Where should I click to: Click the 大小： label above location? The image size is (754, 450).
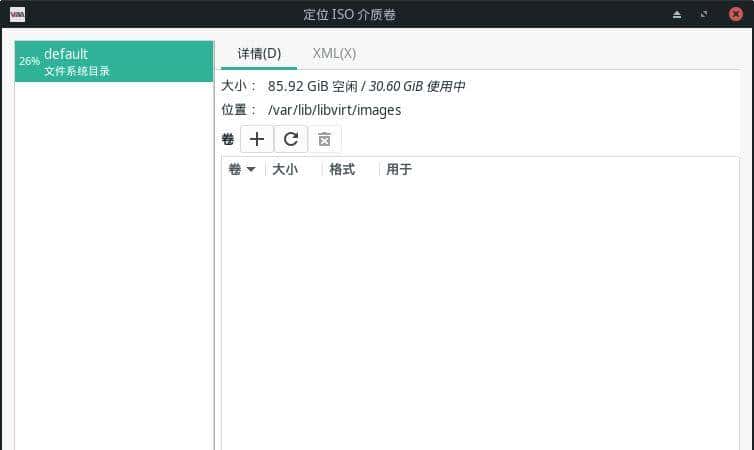click(x=239, y=87)
